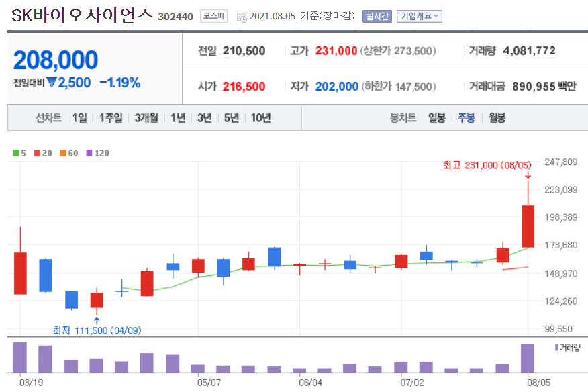588x392 pixels.
Task: Click the 06/04 date axis label
Action: tap(310, 383)
